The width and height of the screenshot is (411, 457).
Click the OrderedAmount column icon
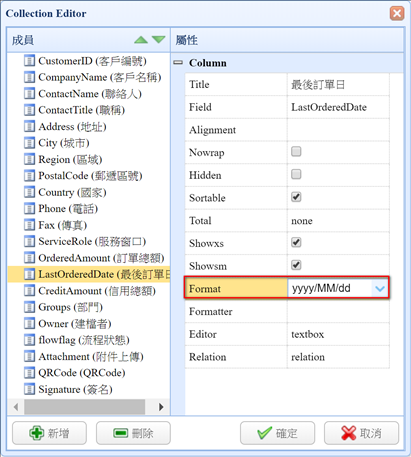point(29,258)
